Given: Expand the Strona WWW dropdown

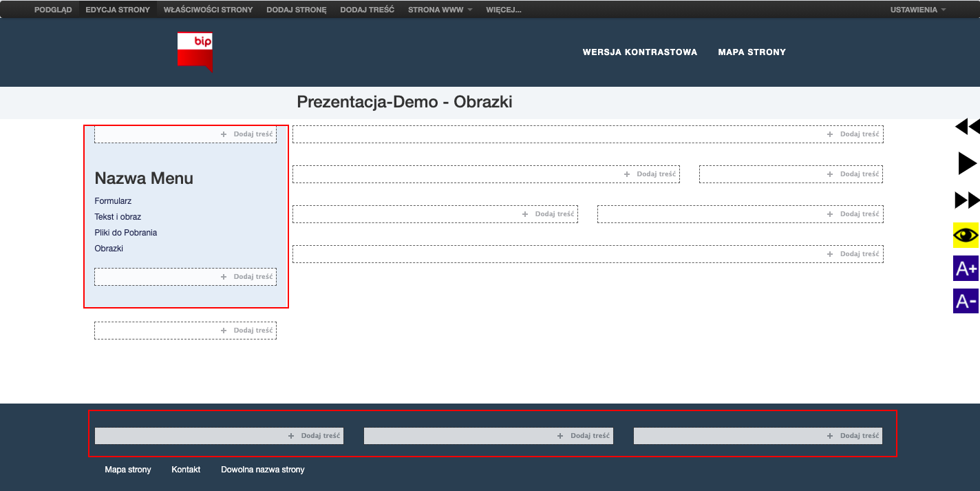Looking at the screenshot, I should point(440,10).
